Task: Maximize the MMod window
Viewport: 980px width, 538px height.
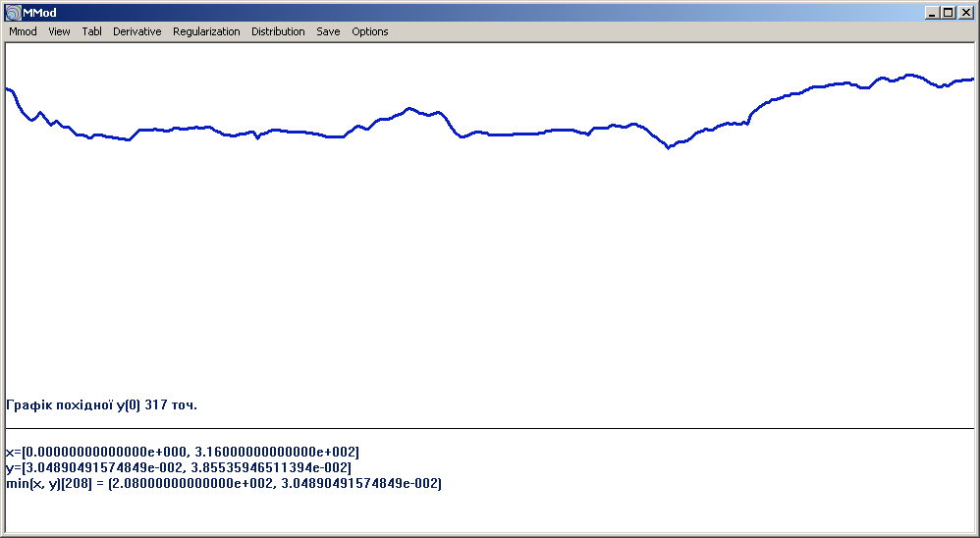Action: pos(949,13)
